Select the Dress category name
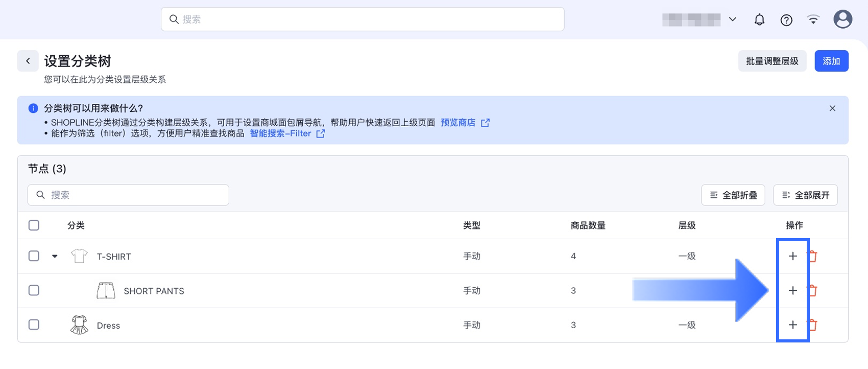The height and width of the screenshot is (369, 868). tap(108, 326)
